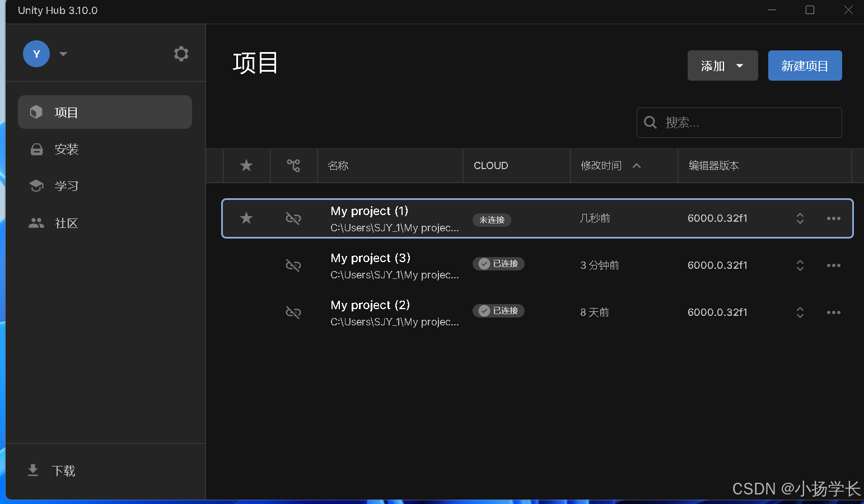Open My project (3) by its name
Image resolution: width=864 pixels, height=504 pixels.
click(x=371, y=258)
